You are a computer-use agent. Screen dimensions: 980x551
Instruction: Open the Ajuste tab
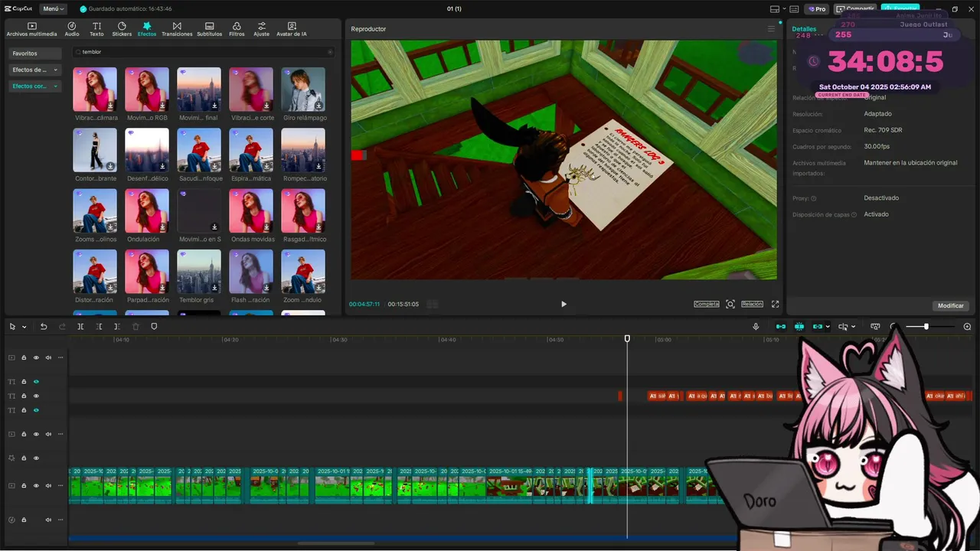coord(262,29)
